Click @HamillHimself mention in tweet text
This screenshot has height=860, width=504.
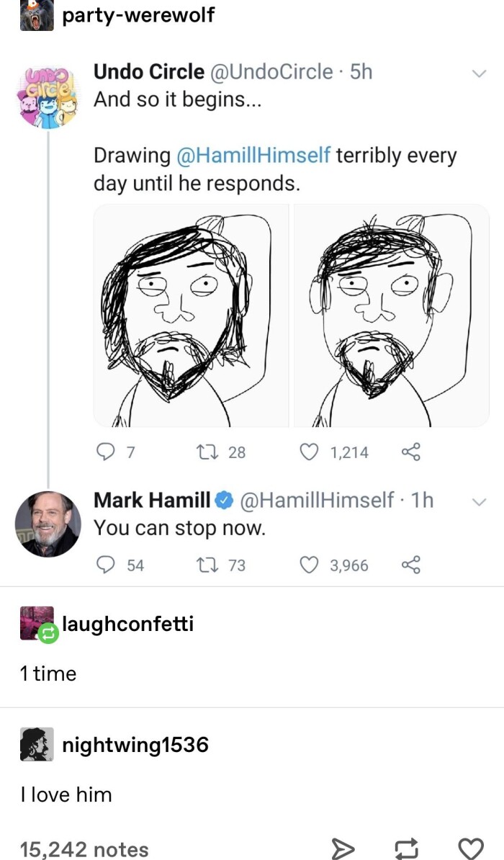pyautogui.click(x=253, y=156)
